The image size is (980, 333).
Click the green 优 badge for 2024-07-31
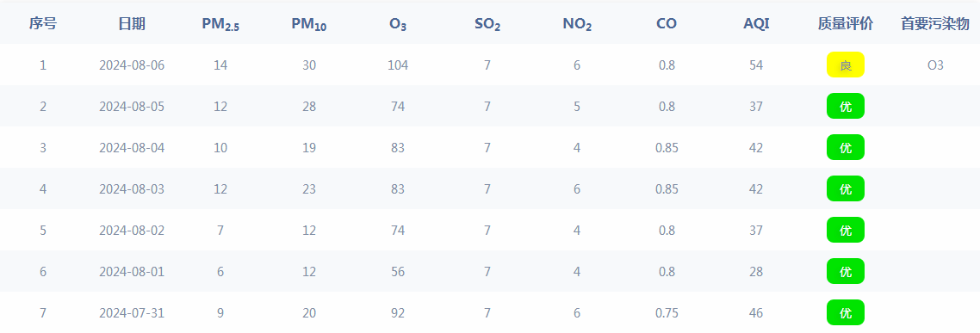click(x=845, y=312)
